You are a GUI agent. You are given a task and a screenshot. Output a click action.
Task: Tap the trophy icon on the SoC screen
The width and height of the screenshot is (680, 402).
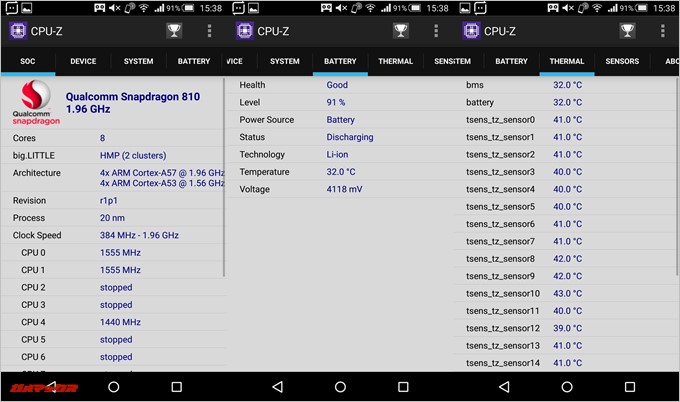point(174,31)
